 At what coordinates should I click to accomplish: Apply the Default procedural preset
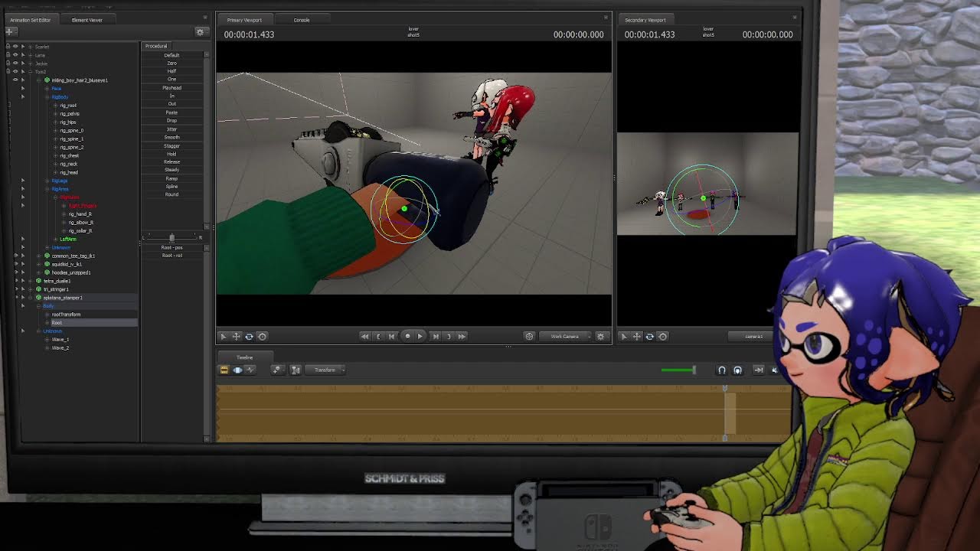click(x=171, y=55)
